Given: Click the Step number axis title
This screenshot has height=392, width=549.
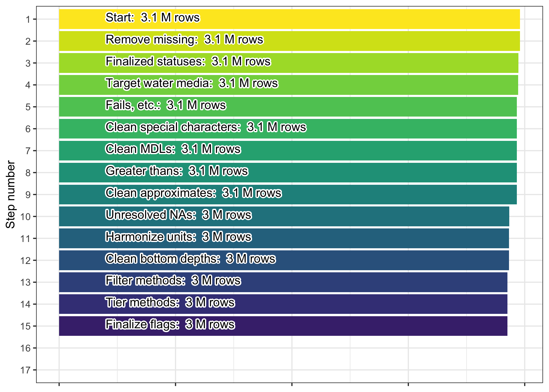Looking at the screenshot, I should pos(10,194).
